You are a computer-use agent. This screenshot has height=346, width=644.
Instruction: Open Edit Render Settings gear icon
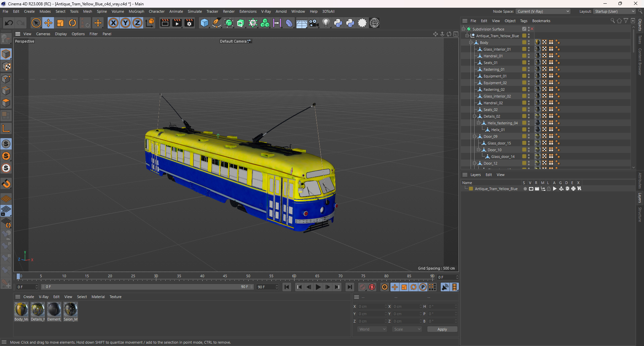point(189,23)
